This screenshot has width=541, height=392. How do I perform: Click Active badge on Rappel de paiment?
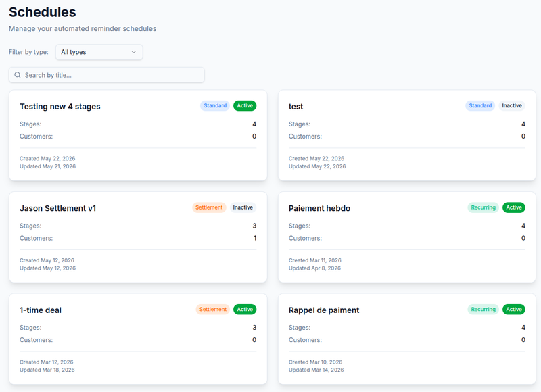[x=514, y=310]
